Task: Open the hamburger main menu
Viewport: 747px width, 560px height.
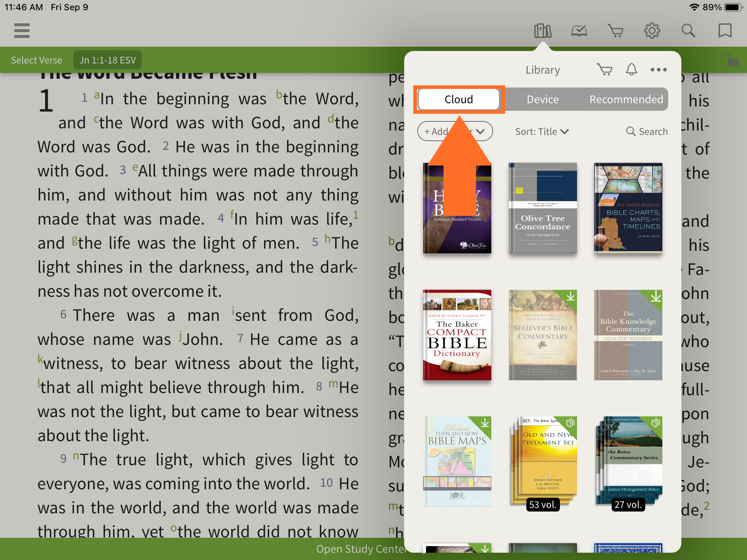Action: [22, 31]
